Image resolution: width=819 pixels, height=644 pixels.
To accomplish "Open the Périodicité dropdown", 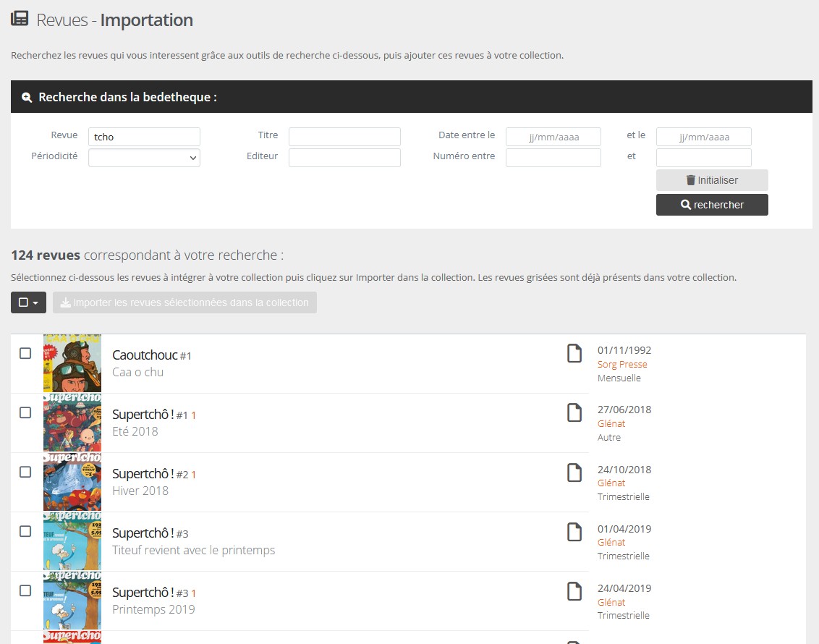I will point(144,158).
